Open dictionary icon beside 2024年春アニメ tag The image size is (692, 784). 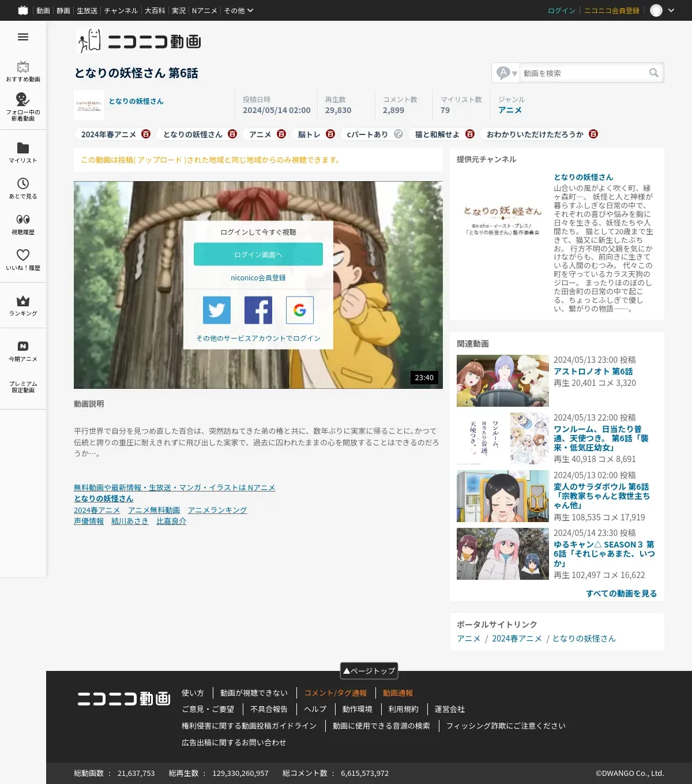pos(146,134)
